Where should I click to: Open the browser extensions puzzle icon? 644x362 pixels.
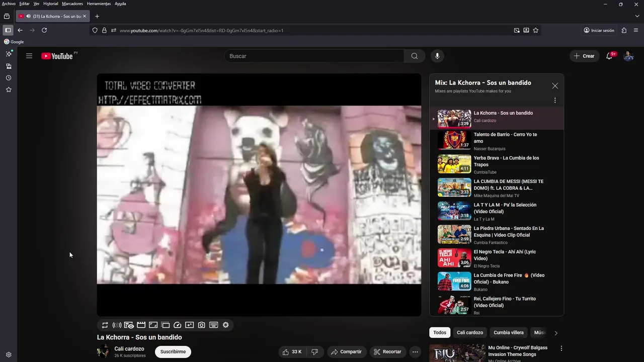[624, 30]
